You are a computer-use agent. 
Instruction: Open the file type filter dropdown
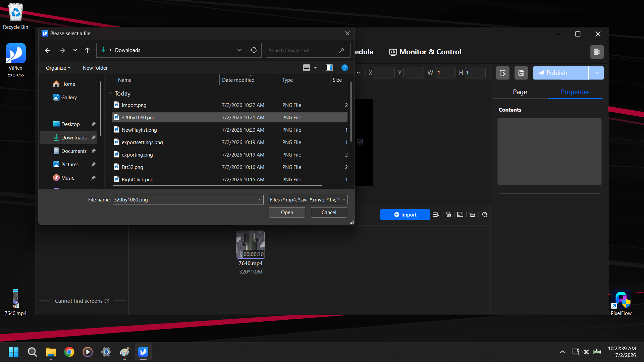(x=344, y=200)
